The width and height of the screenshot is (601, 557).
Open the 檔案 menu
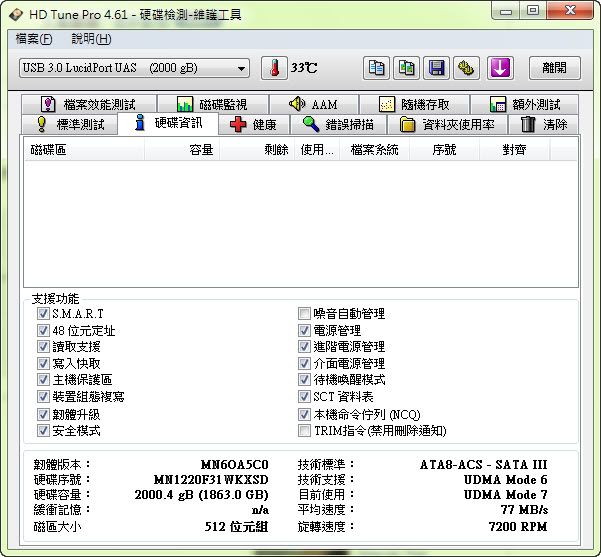[x=34, y=39]
